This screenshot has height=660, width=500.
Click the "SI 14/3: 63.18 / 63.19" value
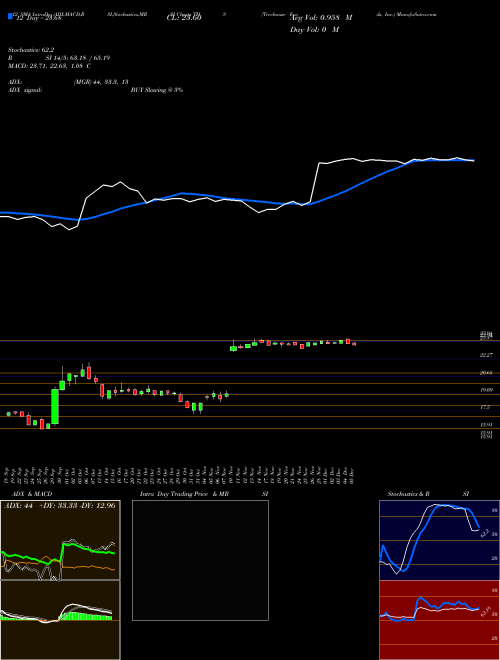[78, 58]
